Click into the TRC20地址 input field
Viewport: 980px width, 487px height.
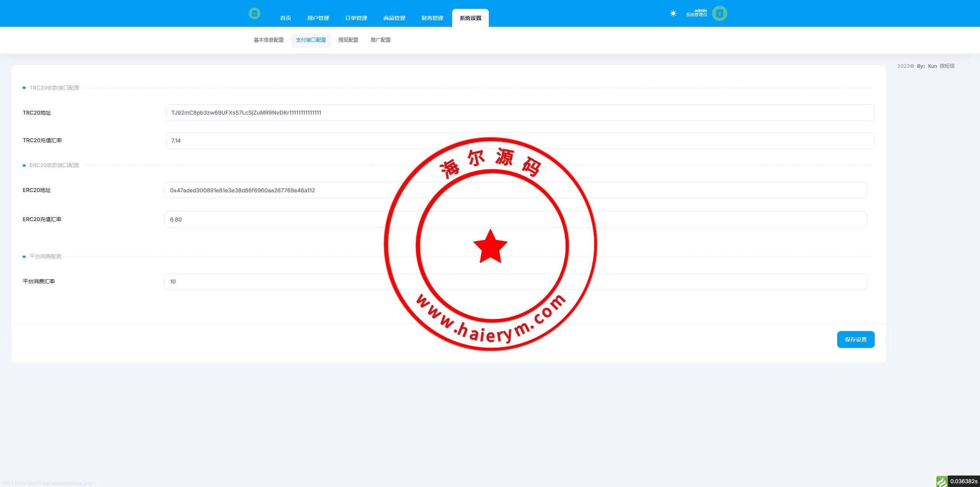click(519, 113)
